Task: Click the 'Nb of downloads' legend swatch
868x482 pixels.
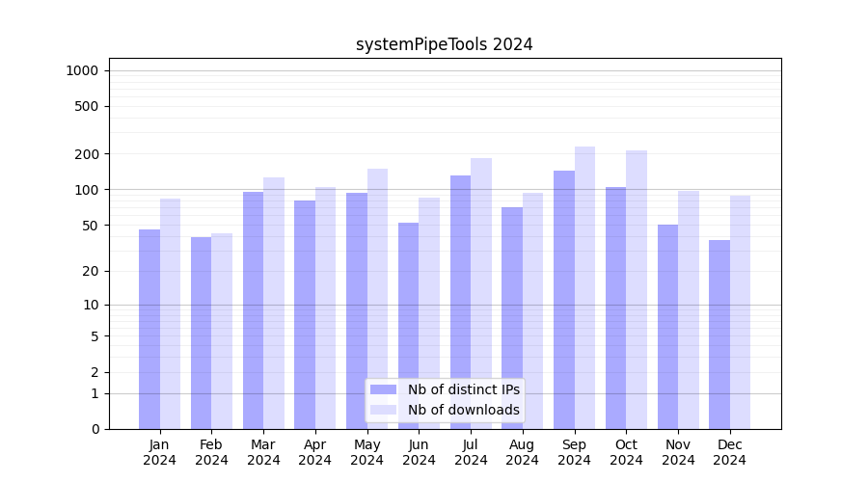Action: [x=383, y=410]
